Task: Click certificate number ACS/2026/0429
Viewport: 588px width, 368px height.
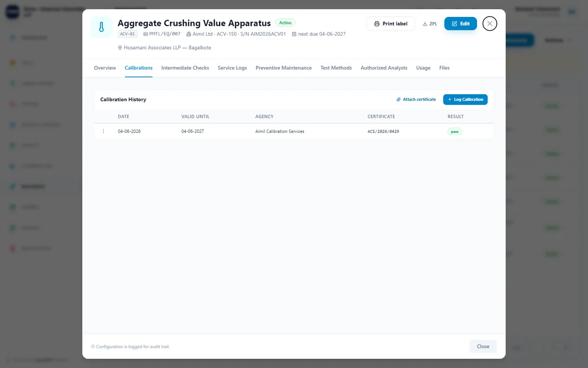Action: click(383, 132)
